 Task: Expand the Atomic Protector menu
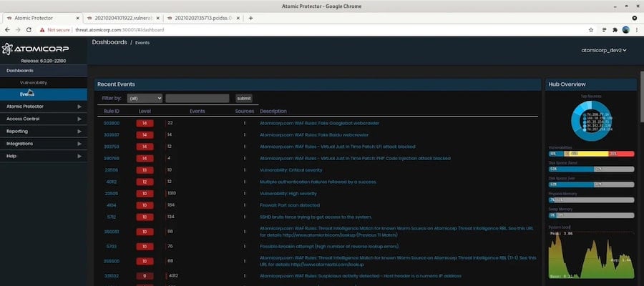pyautogui.click(x=44, y=107)
